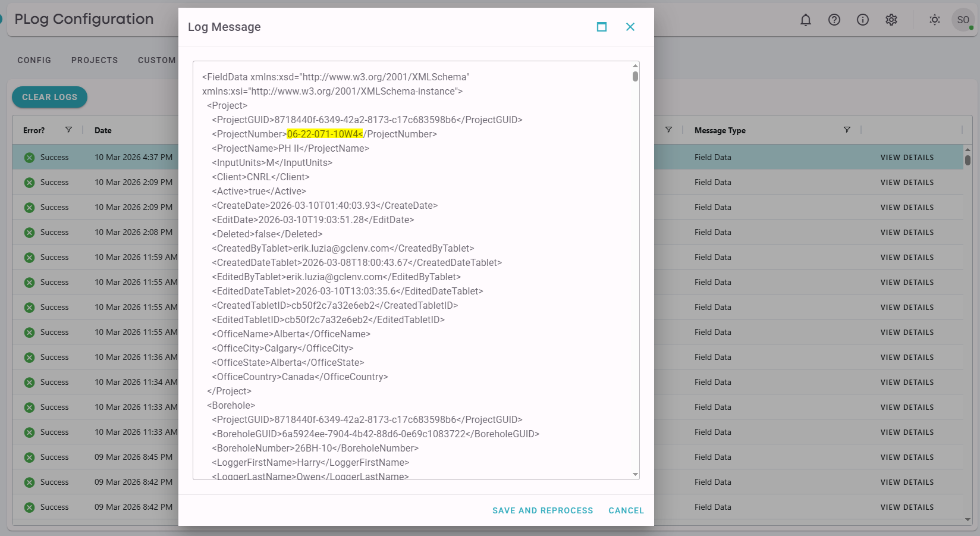980x536 pixels.
Task: Click the log text area scrollbar thumb
Action: [x=635, y=77]
